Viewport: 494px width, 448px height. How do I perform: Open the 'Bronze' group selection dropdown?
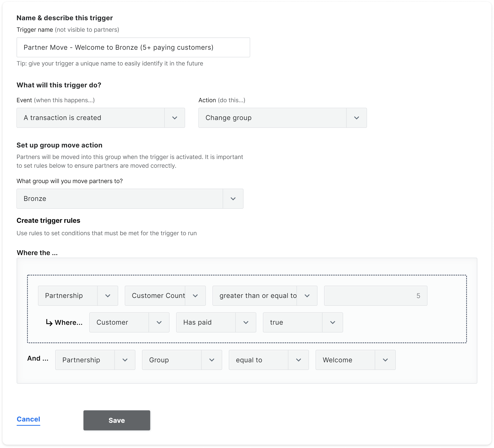130,198
